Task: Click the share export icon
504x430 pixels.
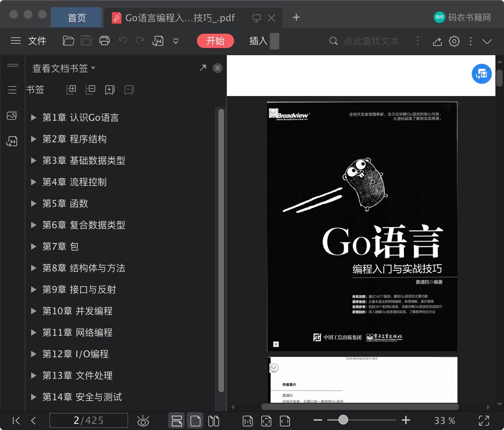Action: 437,42
